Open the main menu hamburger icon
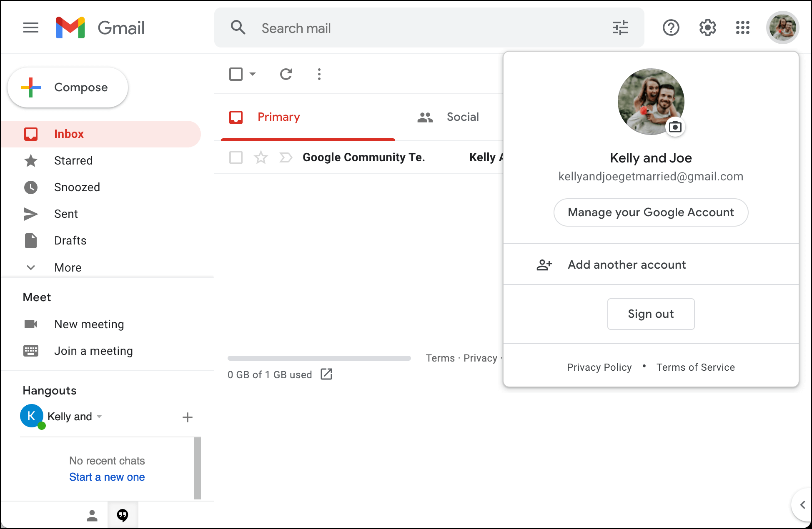 31,28
